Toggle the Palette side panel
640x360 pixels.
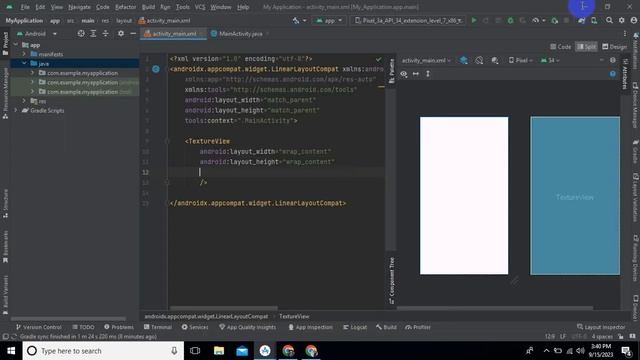(x=391, y=71)
